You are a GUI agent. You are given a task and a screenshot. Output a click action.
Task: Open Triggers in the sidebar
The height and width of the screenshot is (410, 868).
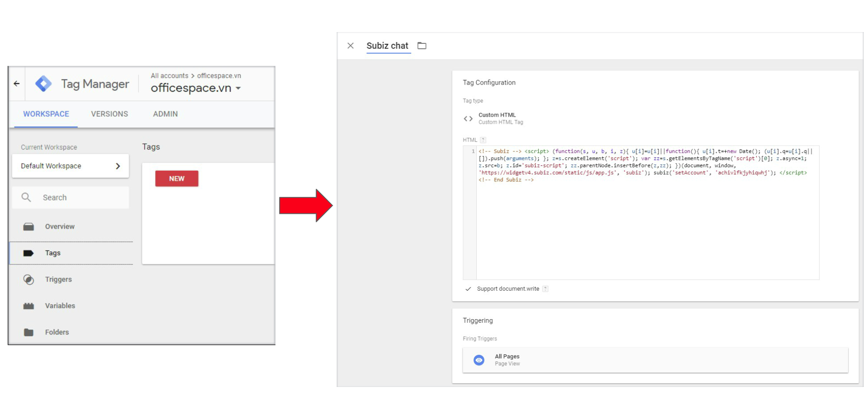[58, 279]
